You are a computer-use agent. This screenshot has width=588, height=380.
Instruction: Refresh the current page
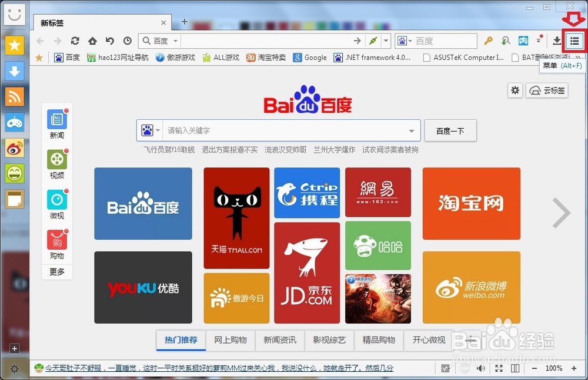click(x=75, y=41)
